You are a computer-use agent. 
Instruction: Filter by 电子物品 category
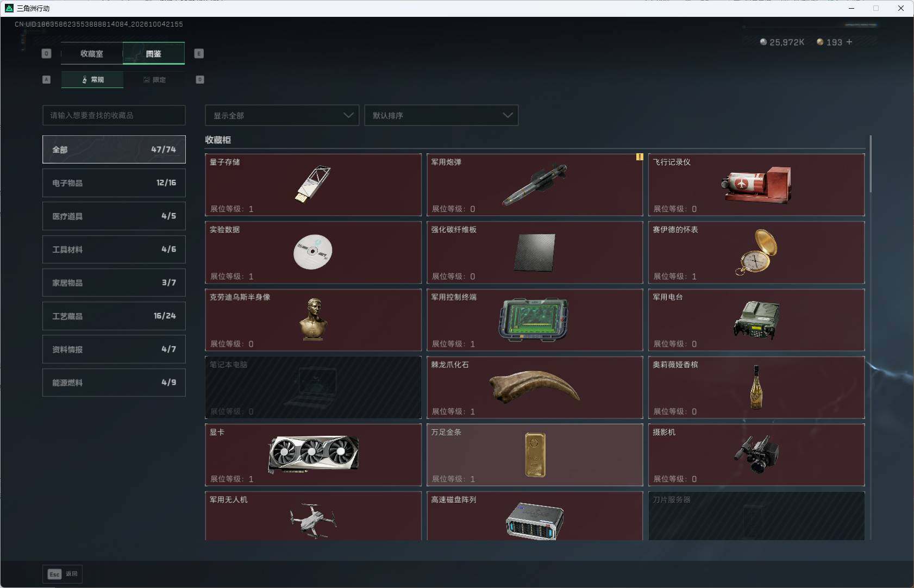pos(114,183)
